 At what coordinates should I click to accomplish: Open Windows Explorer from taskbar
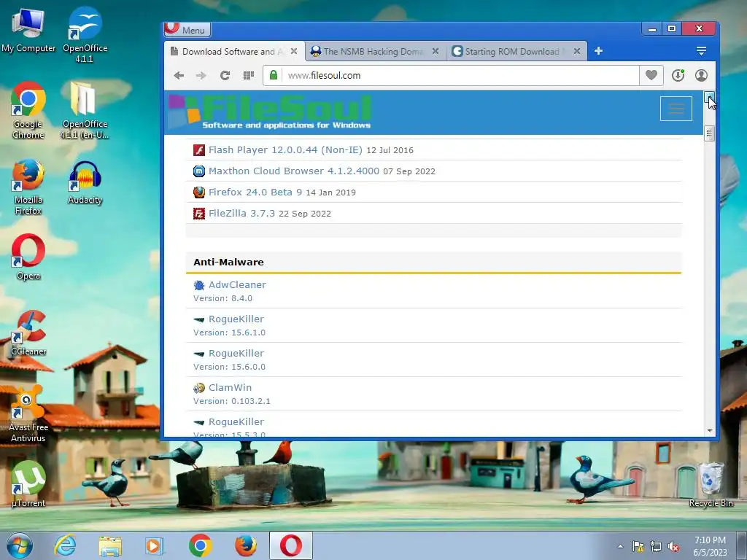(110, 545)
